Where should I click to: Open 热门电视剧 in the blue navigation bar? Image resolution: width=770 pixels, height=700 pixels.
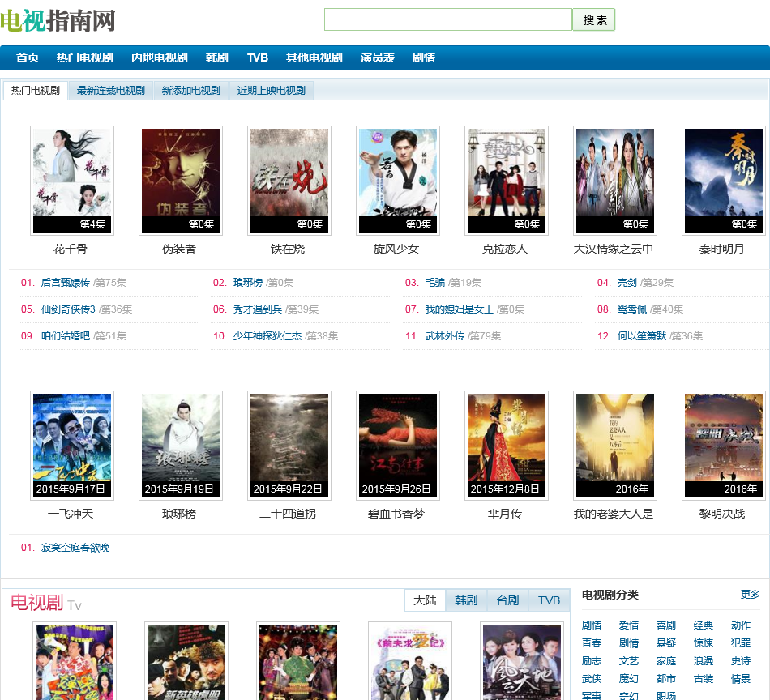(85, 58)
